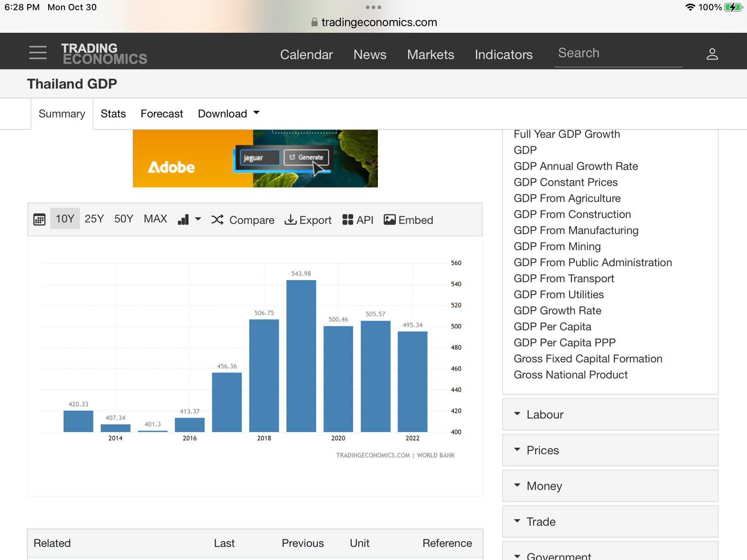Open the API grid icon
The width and height of the screenshot is (747, 560).
[x=348, y=220]
